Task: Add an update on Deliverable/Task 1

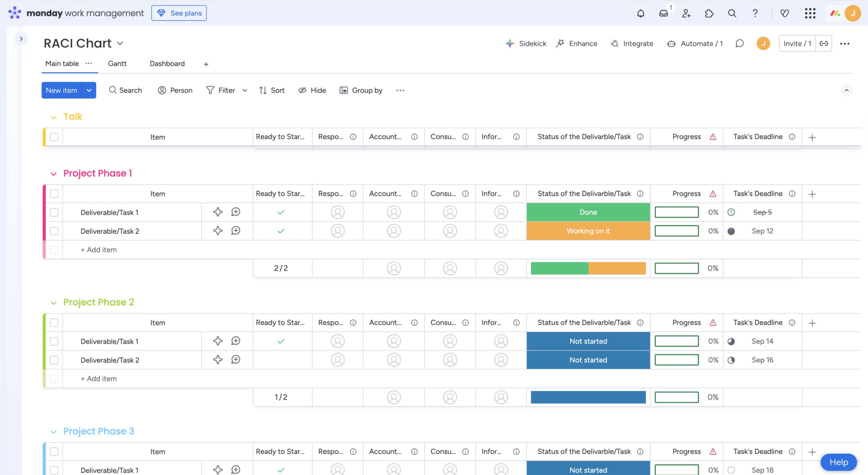Action: pos(236,212)
